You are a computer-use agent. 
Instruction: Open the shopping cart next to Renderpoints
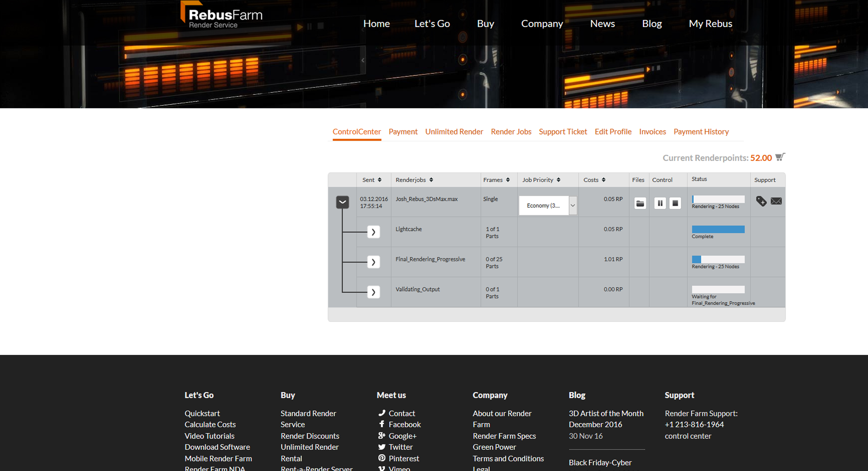780,157
